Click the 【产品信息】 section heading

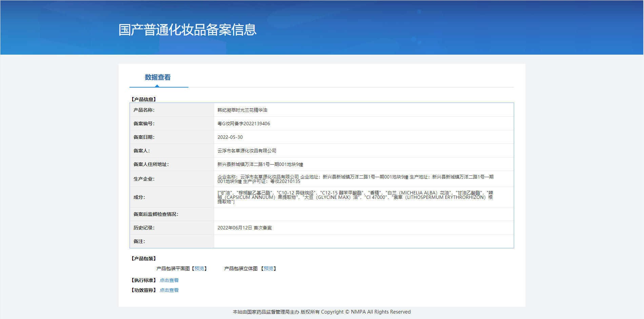click(x=144, y=99)
